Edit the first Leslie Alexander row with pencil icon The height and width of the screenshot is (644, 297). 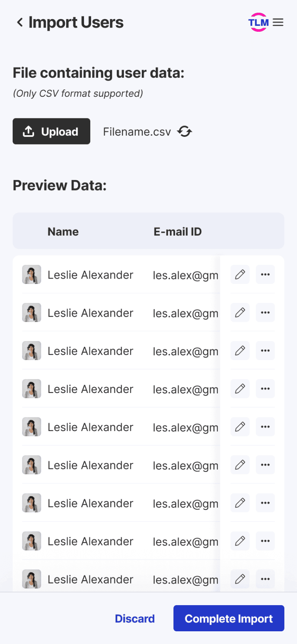(x=240, y=275)
